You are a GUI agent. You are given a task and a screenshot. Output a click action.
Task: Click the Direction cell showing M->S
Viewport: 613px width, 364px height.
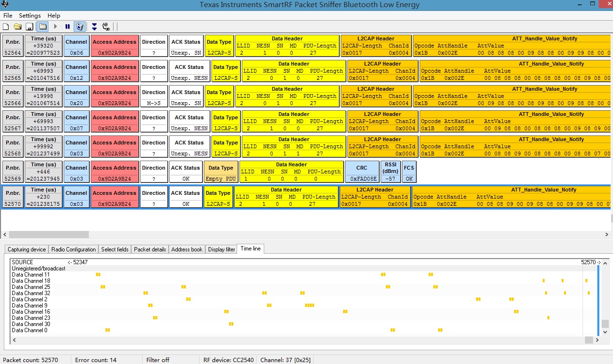pos(154,96)
